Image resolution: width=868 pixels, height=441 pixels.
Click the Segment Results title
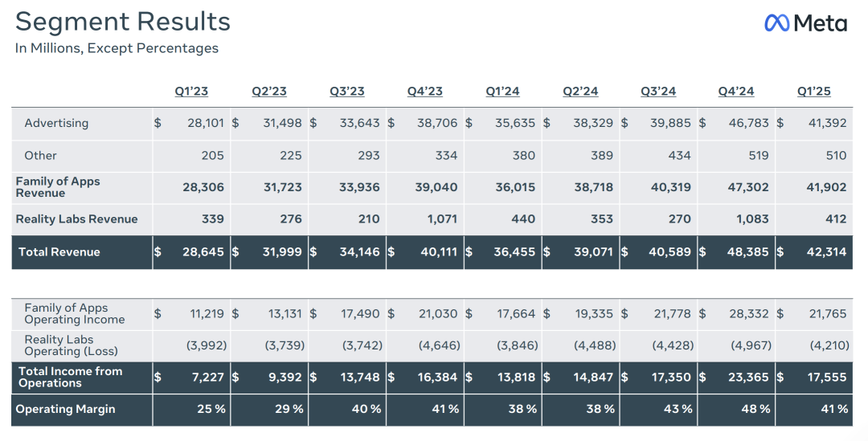point(123,22)
